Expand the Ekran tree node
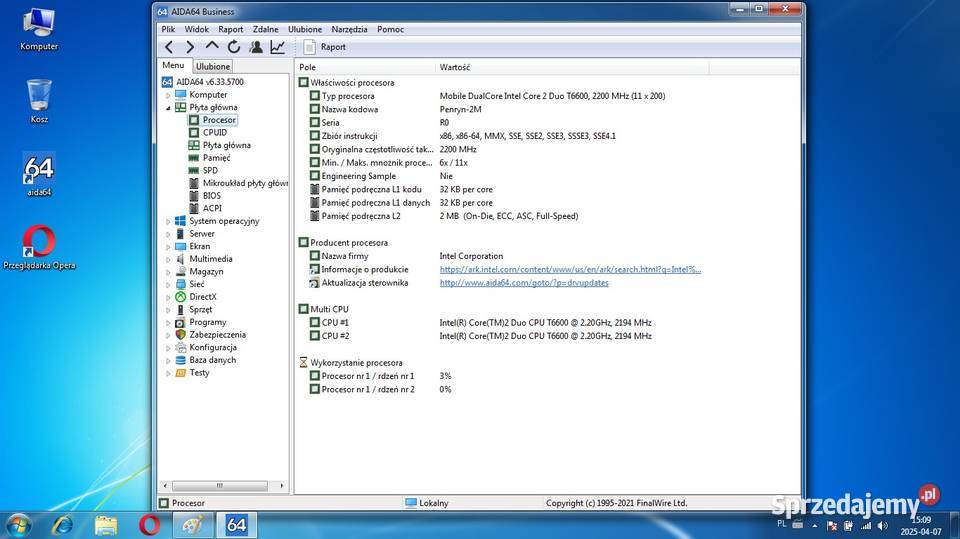Screen dimensions: 960x539 point(168,246)
